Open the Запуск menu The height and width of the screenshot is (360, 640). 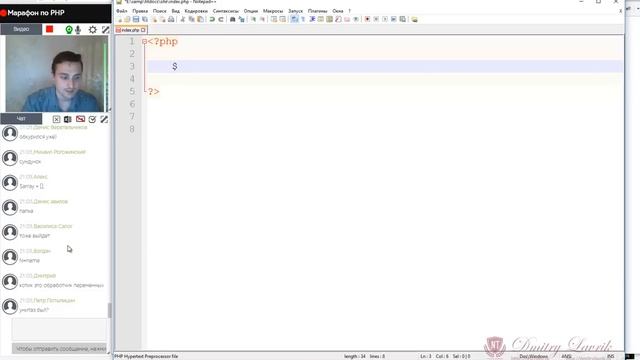pyautogui.click(x=296, y=11)
